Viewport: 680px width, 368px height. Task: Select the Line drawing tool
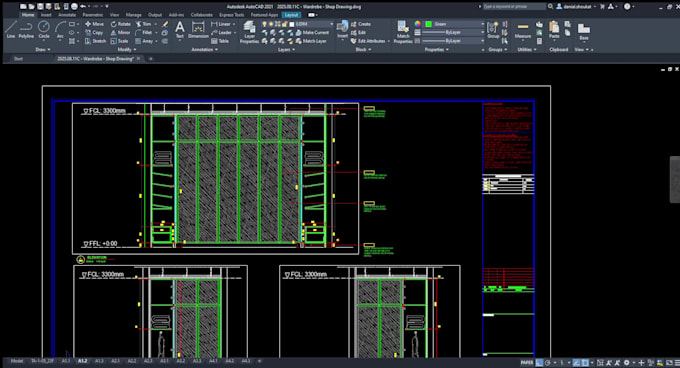coord(11,30)
